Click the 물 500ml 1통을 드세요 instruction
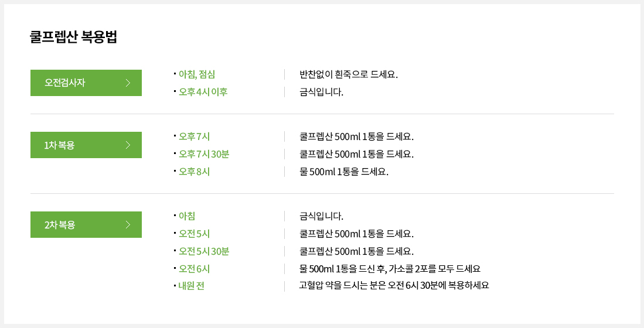 click(x=344, y=172)
